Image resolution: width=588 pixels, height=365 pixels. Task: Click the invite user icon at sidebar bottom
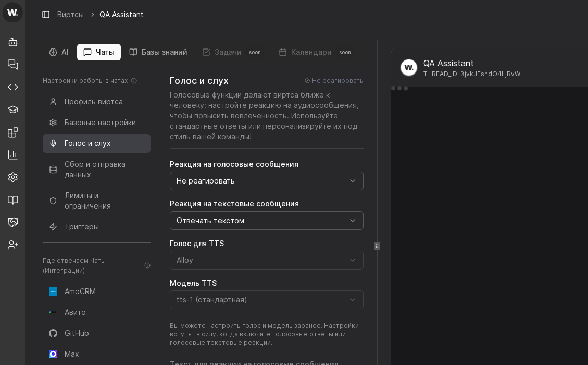(12, 245)
